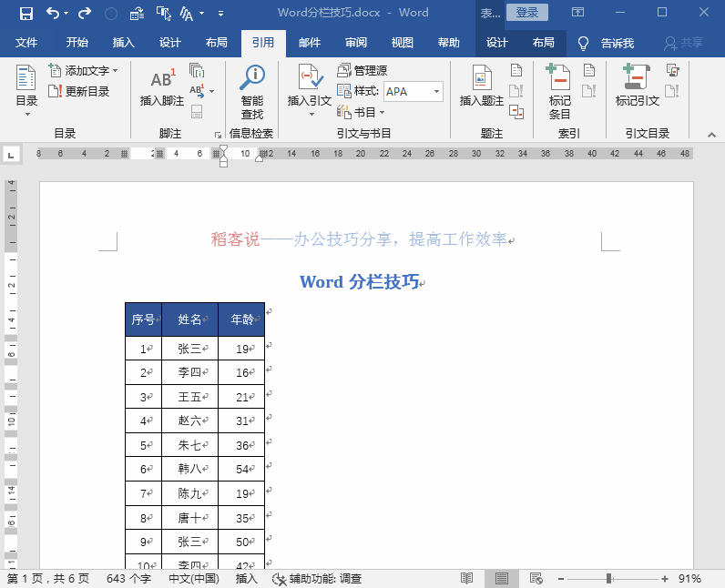This screenshot has width=725, height=588.
Task: Click the word count 643 个字
Action: 128,578
